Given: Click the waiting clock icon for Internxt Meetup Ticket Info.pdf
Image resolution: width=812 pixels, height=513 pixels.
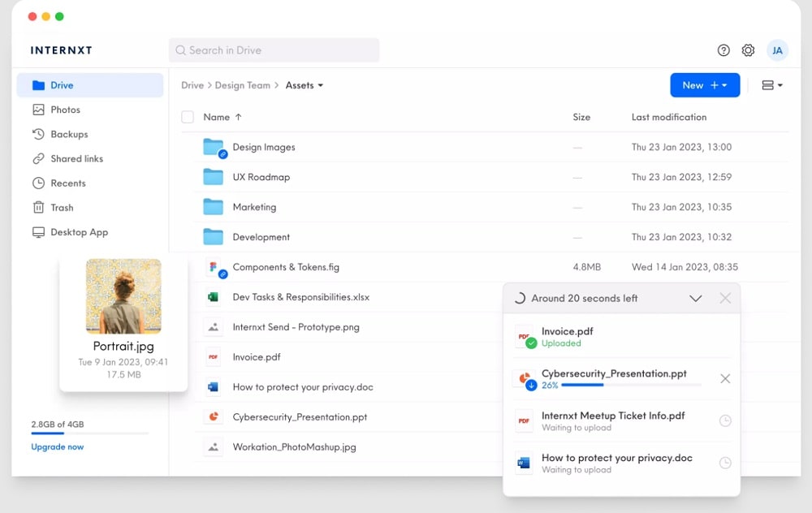Looking at the screenshot, I should point(725,420).
